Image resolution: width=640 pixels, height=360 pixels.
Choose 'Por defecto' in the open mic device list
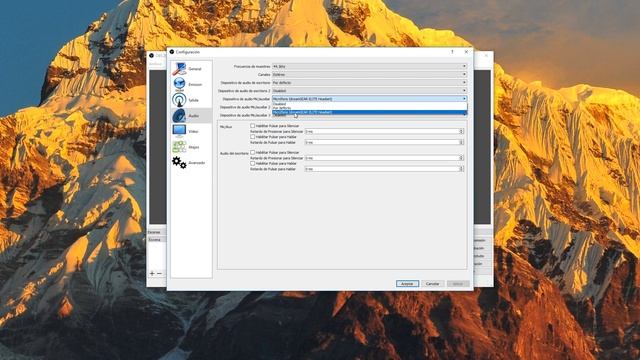pos(369,108)
